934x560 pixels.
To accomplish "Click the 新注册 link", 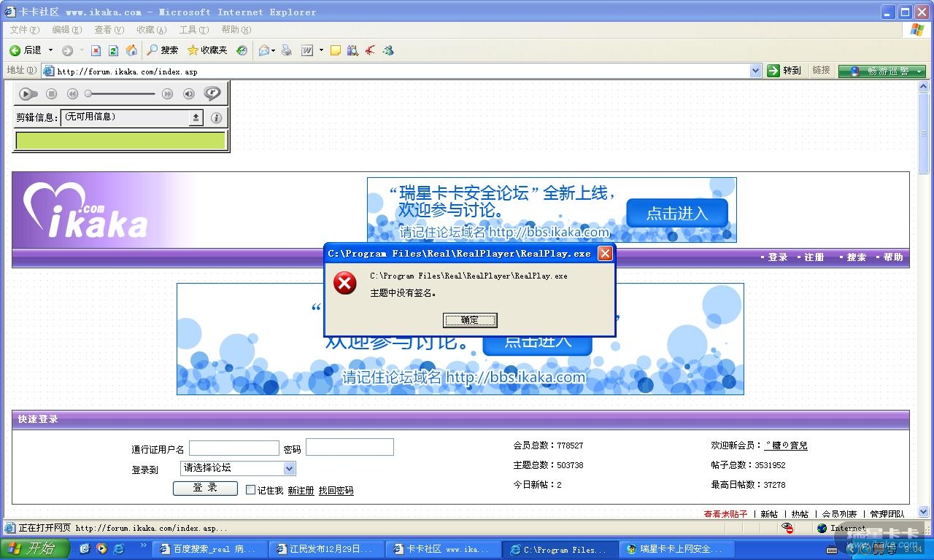I will [x=301, y=491].
